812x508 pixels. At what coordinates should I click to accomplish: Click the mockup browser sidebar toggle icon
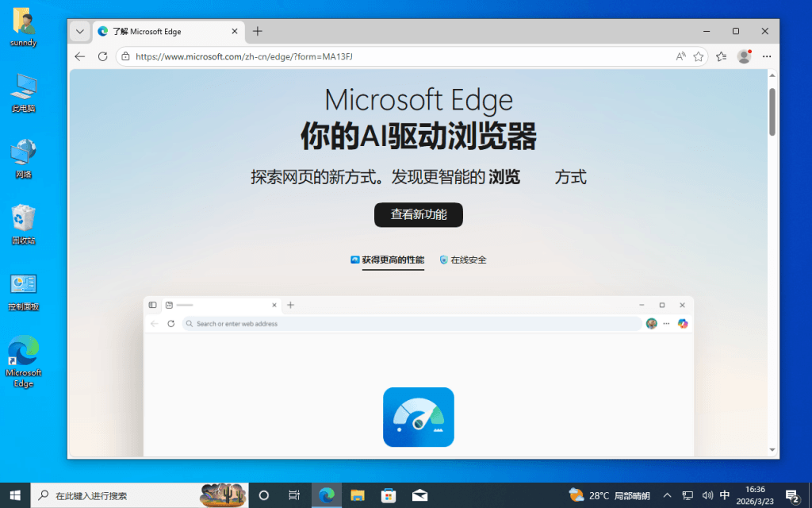153,305
